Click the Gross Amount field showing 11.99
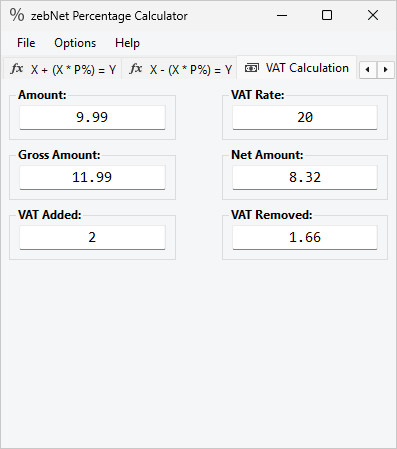This screenshot has height=449, width=397. 92,177
